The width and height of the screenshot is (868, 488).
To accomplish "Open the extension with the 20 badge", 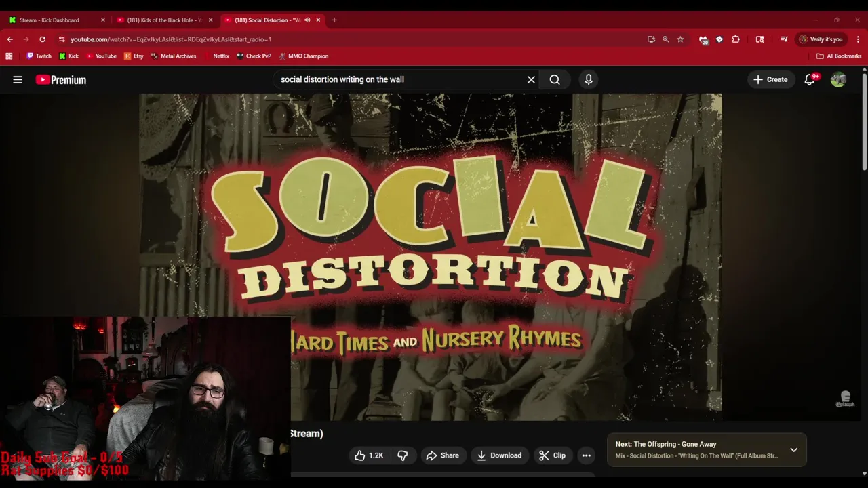I will pos(703,39).
